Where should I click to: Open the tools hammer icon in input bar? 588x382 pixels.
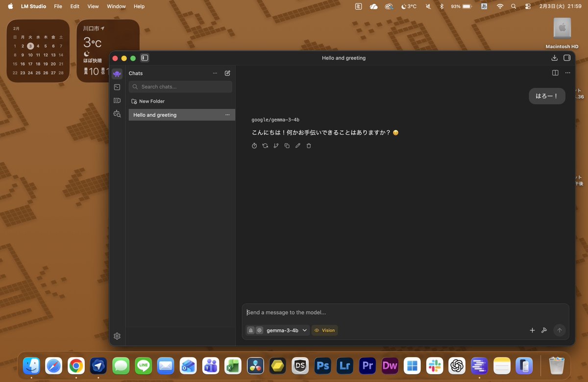(x=544, y=331)
